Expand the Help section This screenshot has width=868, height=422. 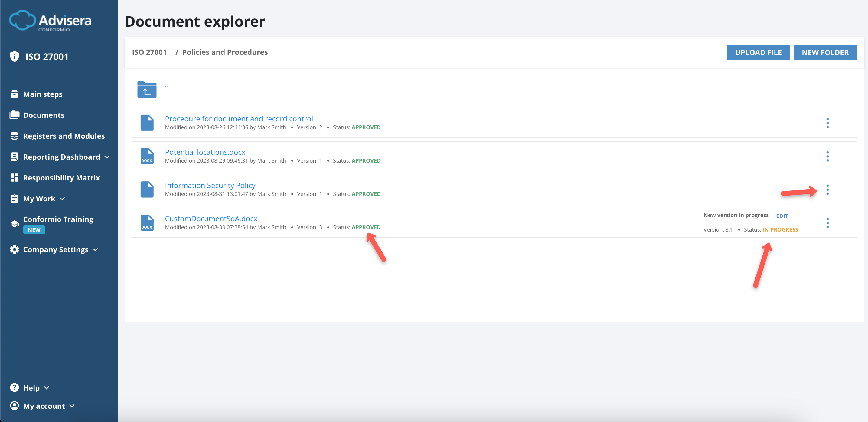coord(47,387)
